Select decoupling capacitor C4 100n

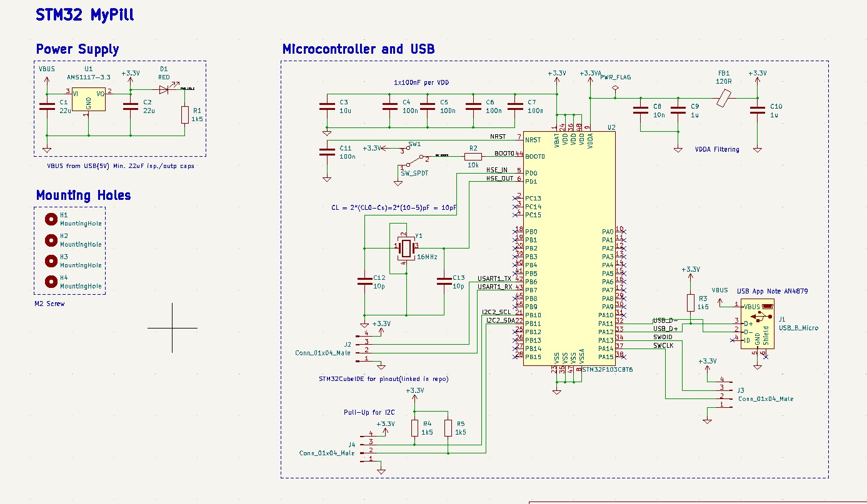tap(389, 107)
